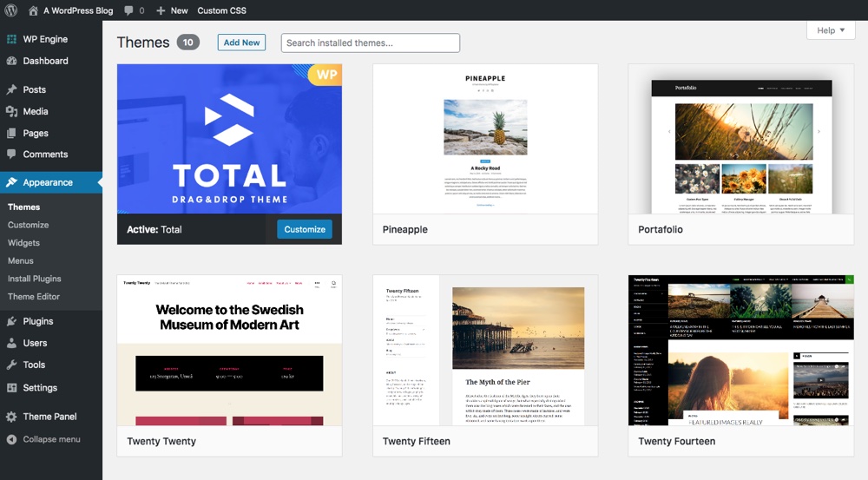
Task: Click the Pineapple theme name
Action: 405,229
